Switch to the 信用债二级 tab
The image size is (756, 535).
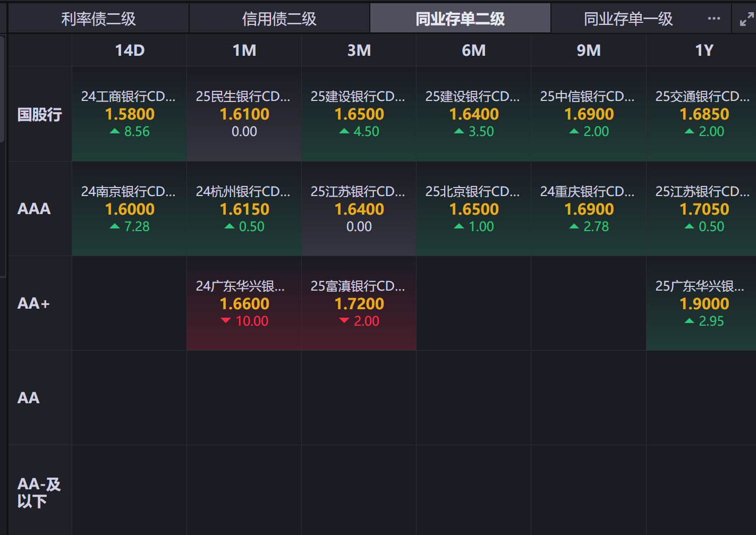point(279,19)
